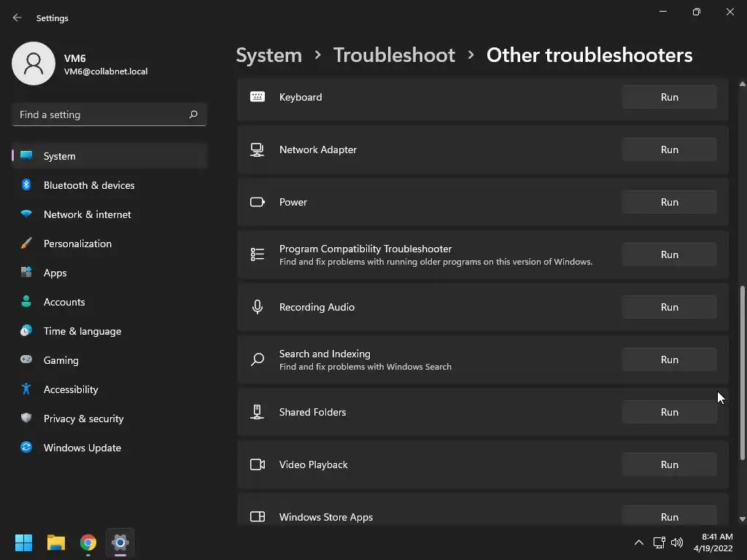Open Bluetooth & devices settings
This screenshot has height=560, width=747.
89,185
